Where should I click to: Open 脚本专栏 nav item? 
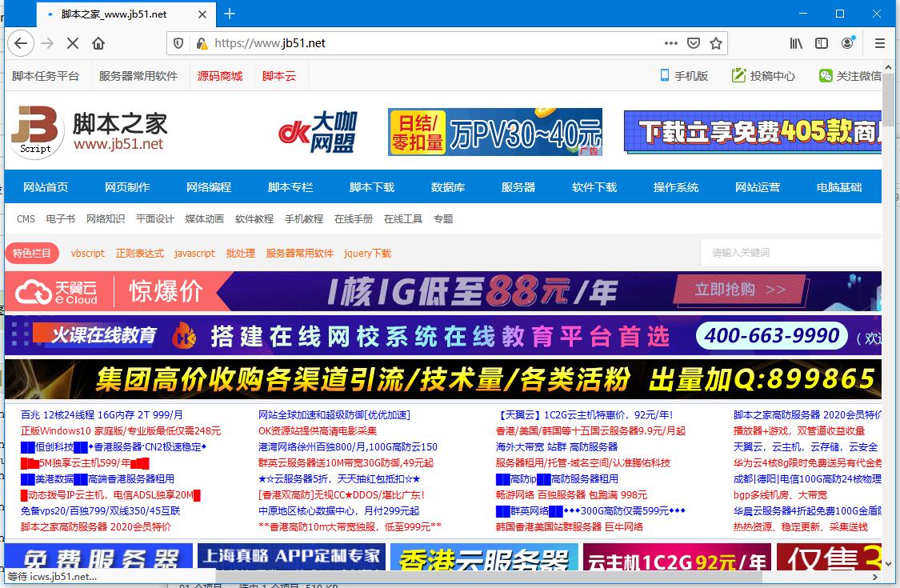[x=290, y=187]
